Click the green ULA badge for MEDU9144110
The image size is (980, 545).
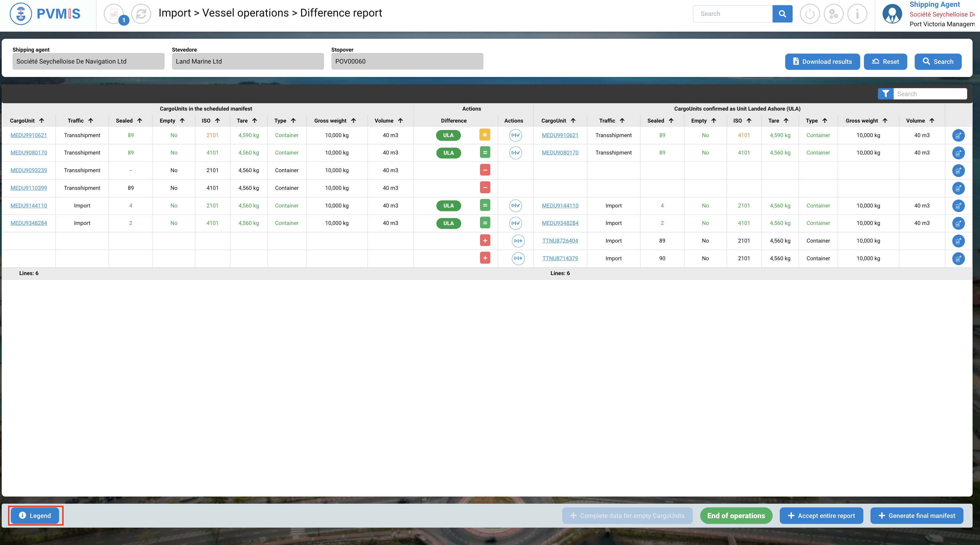point(448,206)
